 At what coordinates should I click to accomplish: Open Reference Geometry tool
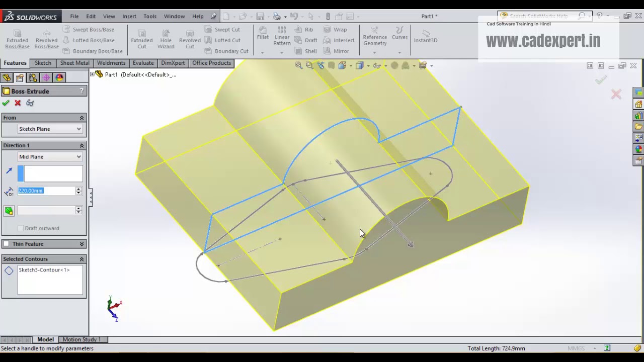tap(375, 36)
